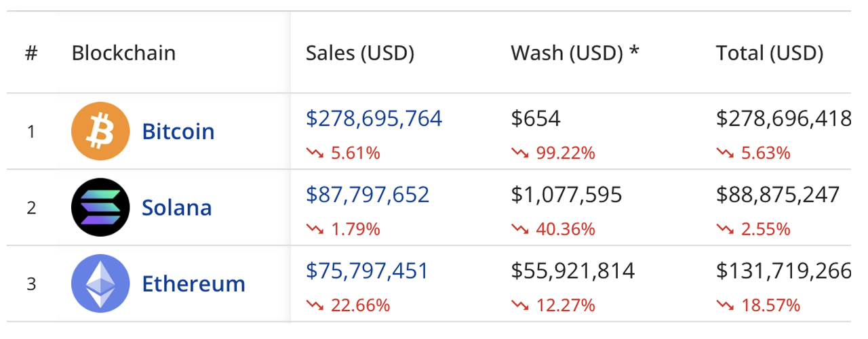Open the Ethereum blockchain link
The image size is (868, 339).
pos(193,283)
